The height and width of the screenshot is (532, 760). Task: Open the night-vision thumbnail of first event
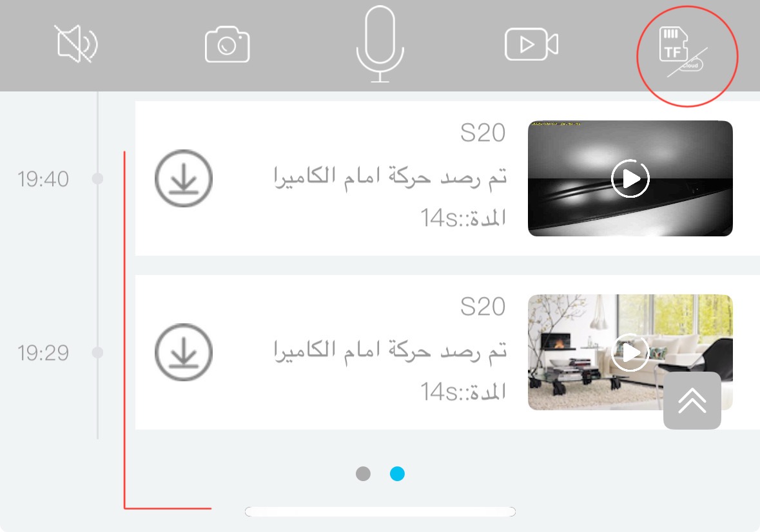coord(630,178)
